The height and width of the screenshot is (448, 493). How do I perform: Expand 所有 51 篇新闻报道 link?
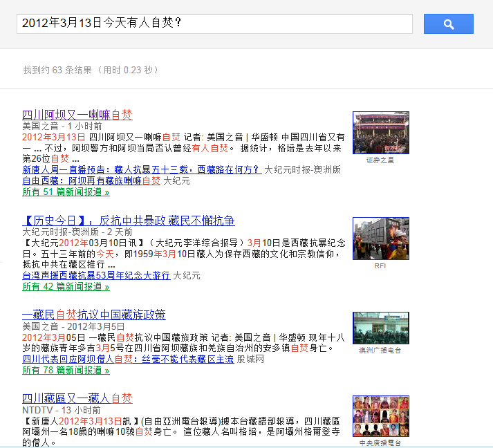[66, 192]
